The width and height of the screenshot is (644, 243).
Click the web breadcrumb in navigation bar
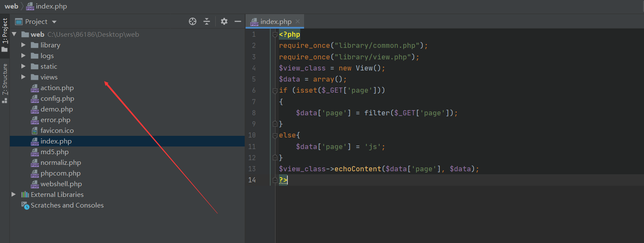[11, 6]
